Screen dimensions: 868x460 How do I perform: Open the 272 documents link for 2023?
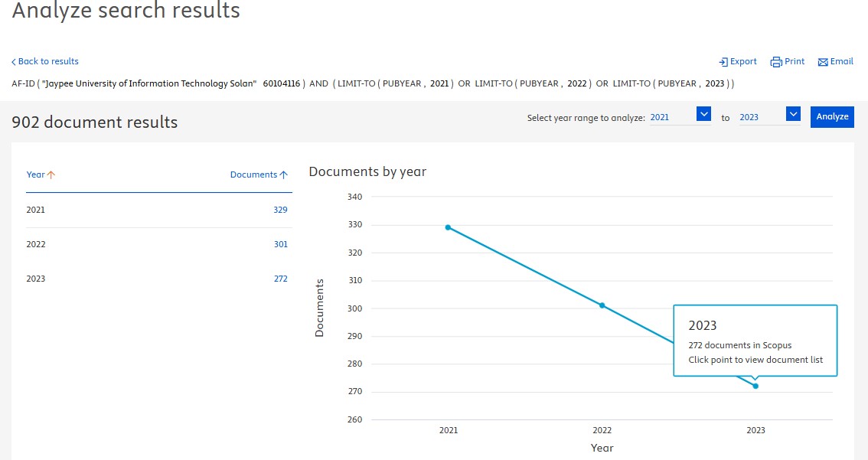(x=280, y=279)
